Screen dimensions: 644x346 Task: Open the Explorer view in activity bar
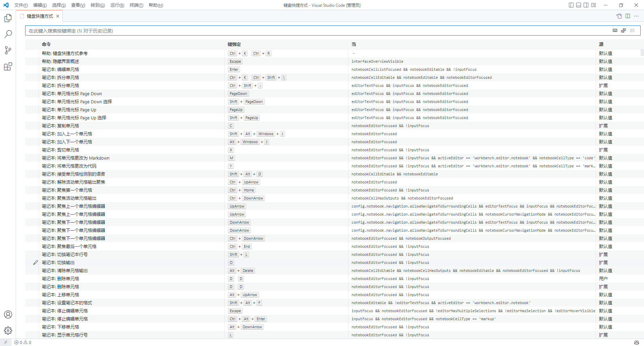(8, 18)
